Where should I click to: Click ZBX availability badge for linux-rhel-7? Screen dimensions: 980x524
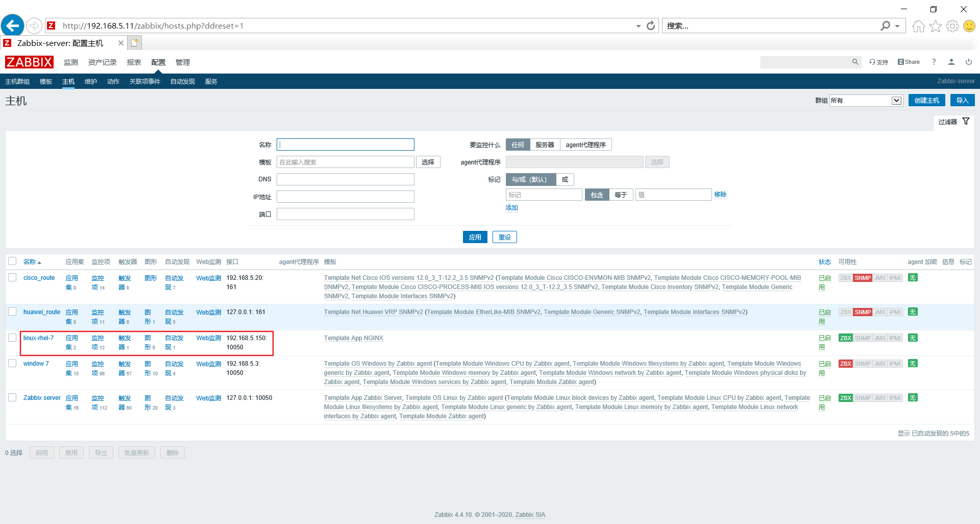tap(846, 338)
